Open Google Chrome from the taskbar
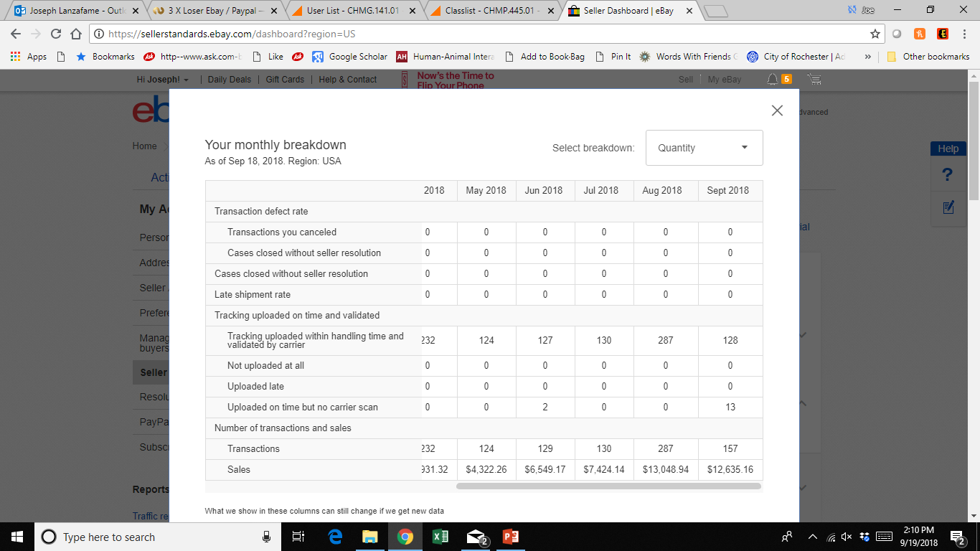The image size is (980, 551). click(405, 537)
